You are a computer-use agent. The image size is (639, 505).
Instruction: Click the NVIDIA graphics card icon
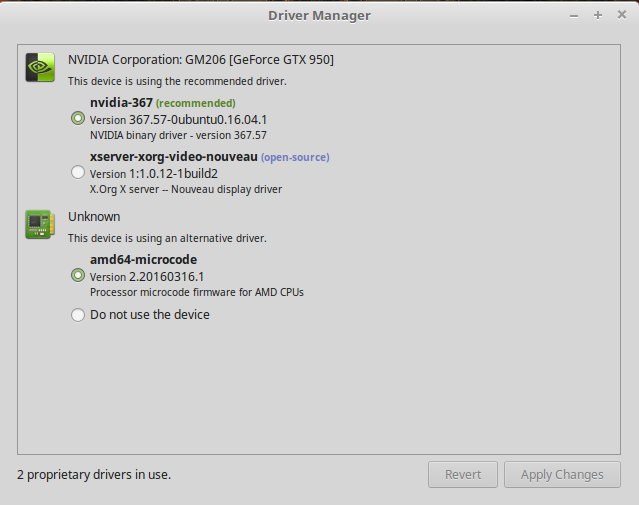pos(40,67)
